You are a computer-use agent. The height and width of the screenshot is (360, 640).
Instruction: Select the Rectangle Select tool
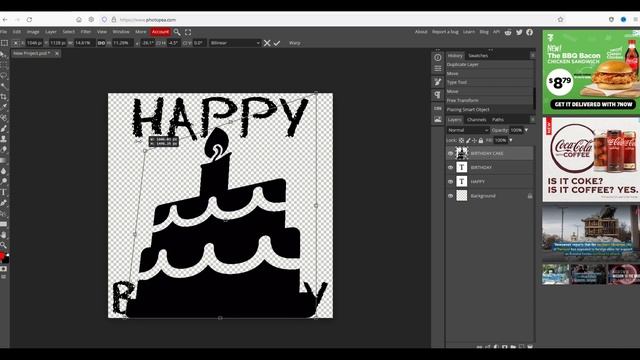[x=4, y=65]
